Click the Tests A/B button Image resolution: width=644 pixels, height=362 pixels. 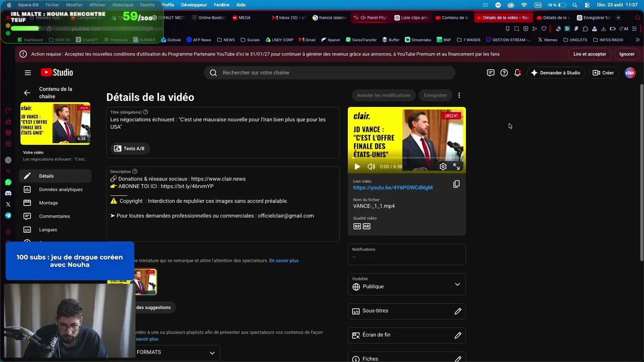(130, 148)
